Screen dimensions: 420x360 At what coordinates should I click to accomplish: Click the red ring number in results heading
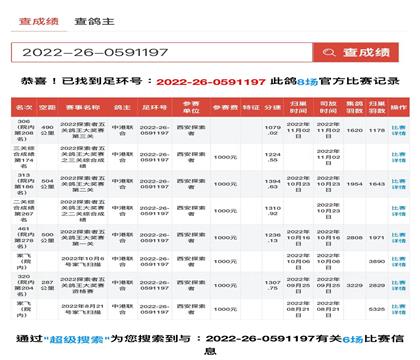[x=211, y=82]
